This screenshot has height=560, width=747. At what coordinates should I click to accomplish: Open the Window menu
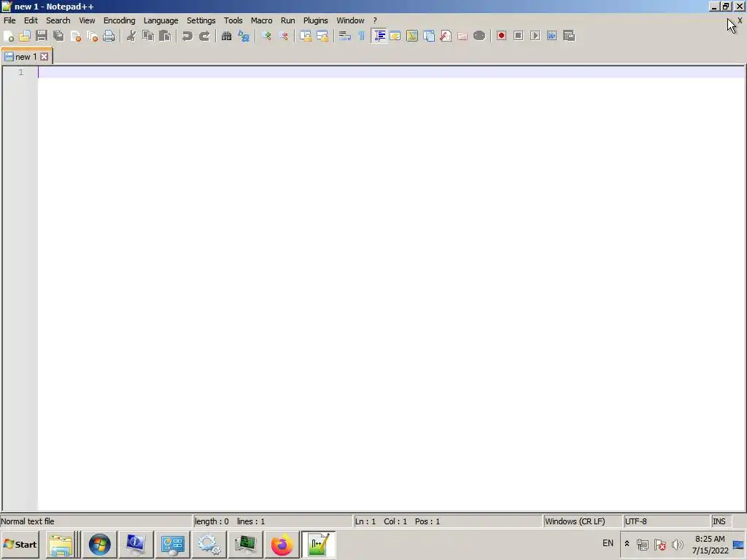350,20
